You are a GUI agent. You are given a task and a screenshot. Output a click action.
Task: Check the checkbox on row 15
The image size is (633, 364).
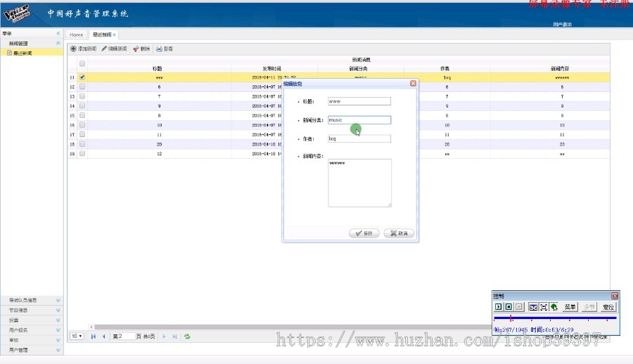[x=82, y=115]
